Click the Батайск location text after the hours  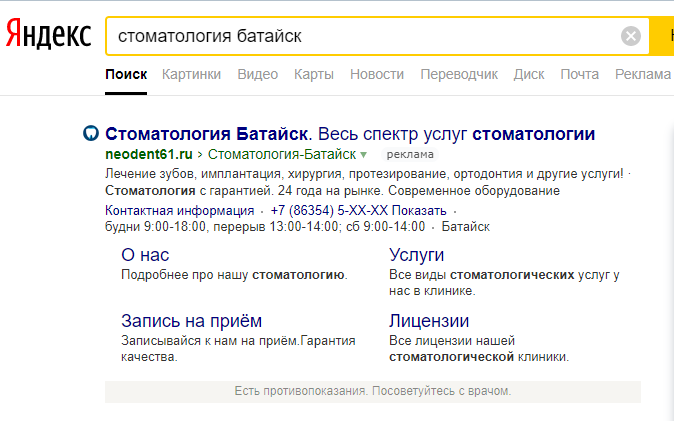[466, 227]
